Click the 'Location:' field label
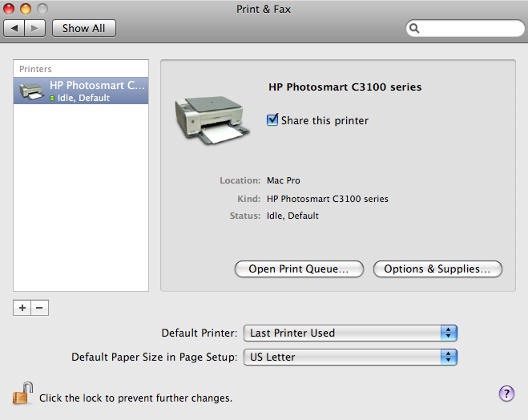528x420 pixels. [240, 180]
